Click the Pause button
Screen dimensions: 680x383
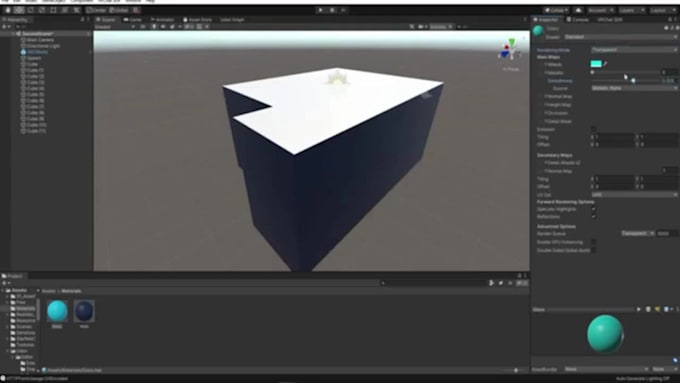click(x=332, y=10)
